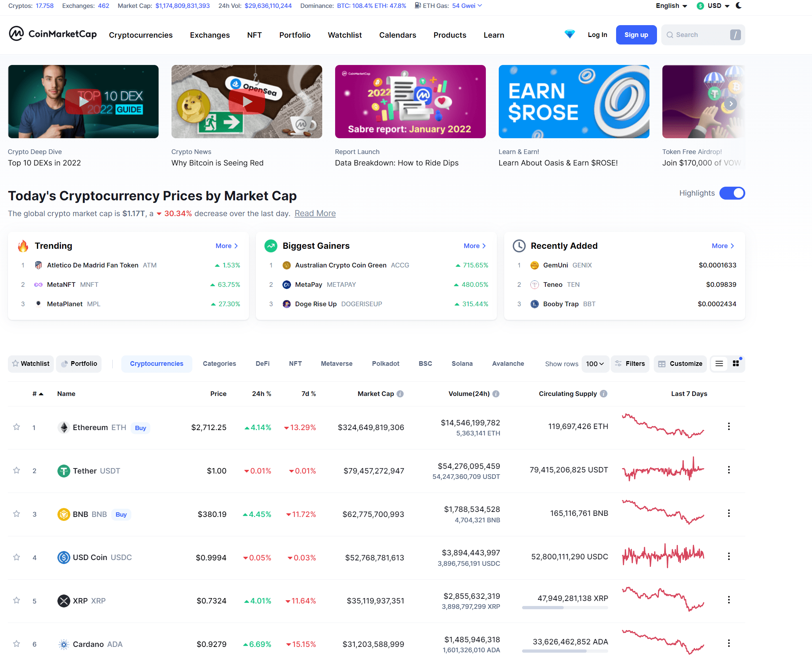Star USD Coin for watchlist
The image size is (812, 662).
click(17, 557)
